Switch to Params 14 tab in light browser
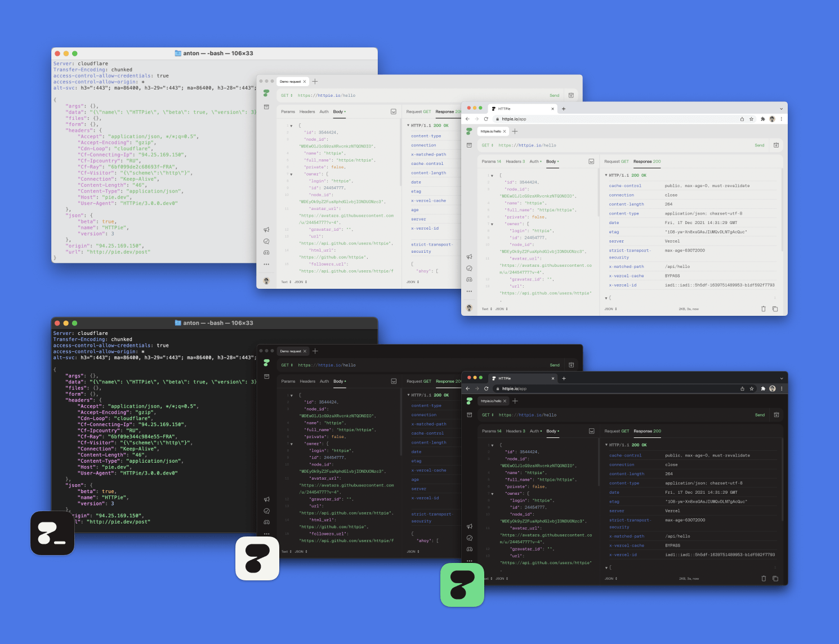The width and height of the screenshot is (839, 644). pos(492,162)
